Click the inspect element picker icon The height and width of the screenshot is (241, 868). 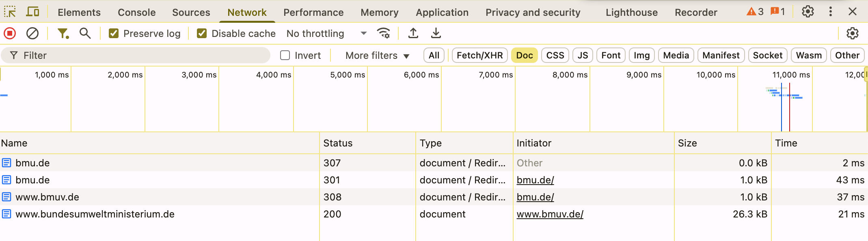pyautogui.click(x=10, y=12)
